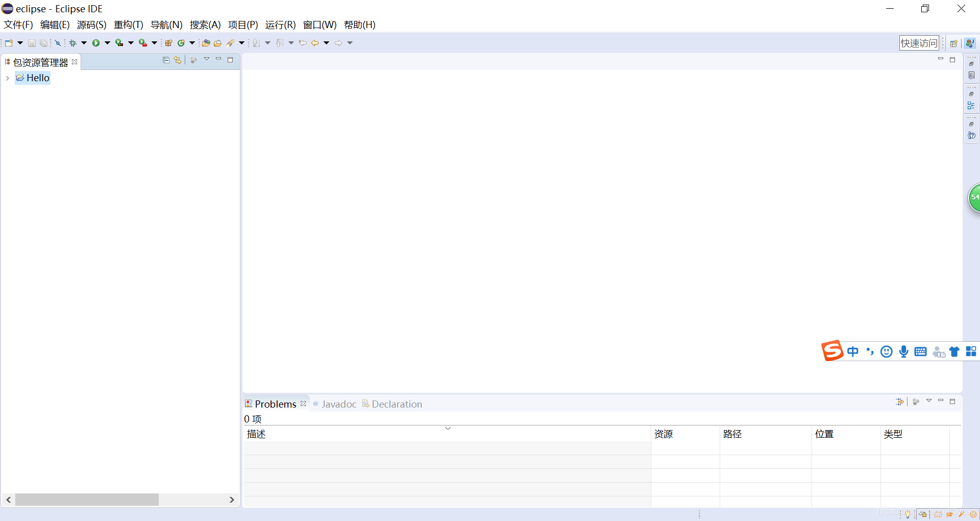980x521 pixels.
Task: Click the 快速访问 quick access field
Action: pyautogui.click(x=919, y=43)
